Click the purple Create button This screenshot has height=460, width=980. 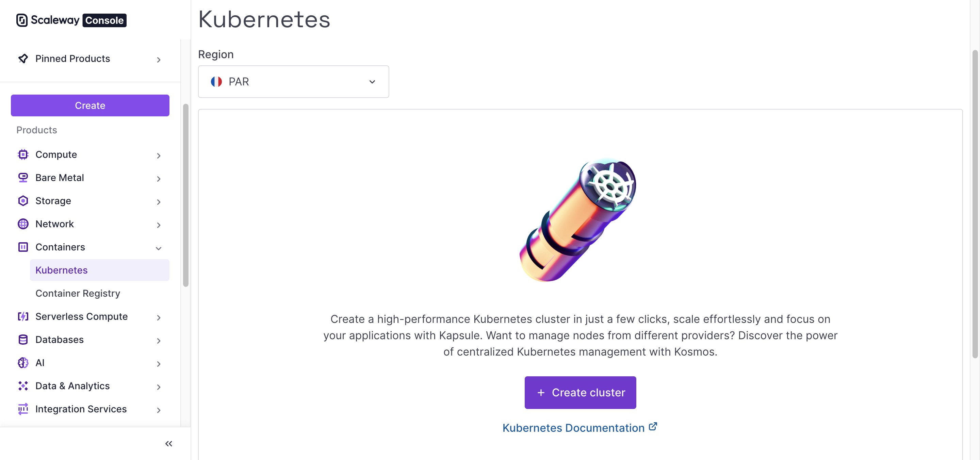pyautogui.click(x=90, y=105)
